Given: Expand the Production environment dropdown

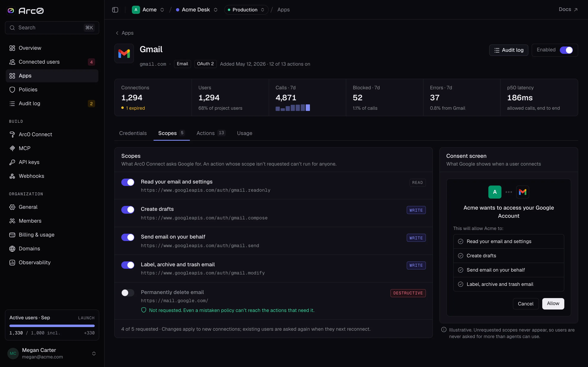Looking at the screenshot, I should coord(246,10).
